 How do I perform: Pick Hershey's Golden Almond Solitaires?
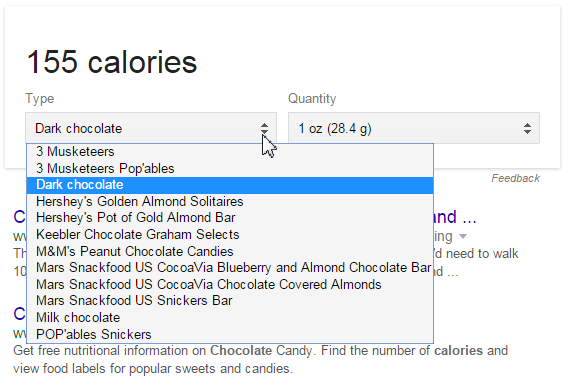[x=230, y=201]
